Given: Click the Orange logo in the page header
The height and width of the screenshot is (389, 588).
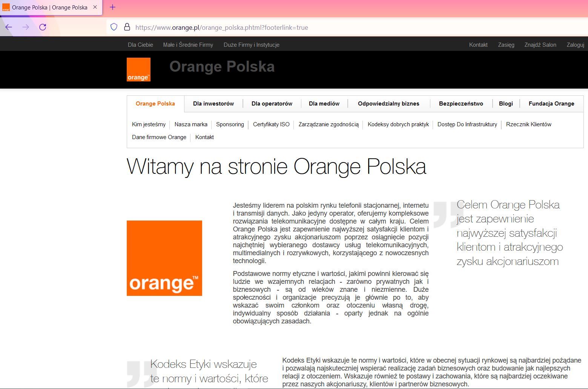Looking at the screenshot, I should tap(138, 69).
